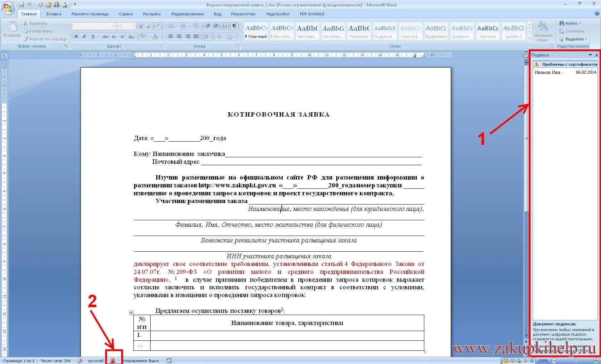Toggle track changes status Исправления: Выкл.
This screenshot has width=601, height=364.
click(141, 361)
